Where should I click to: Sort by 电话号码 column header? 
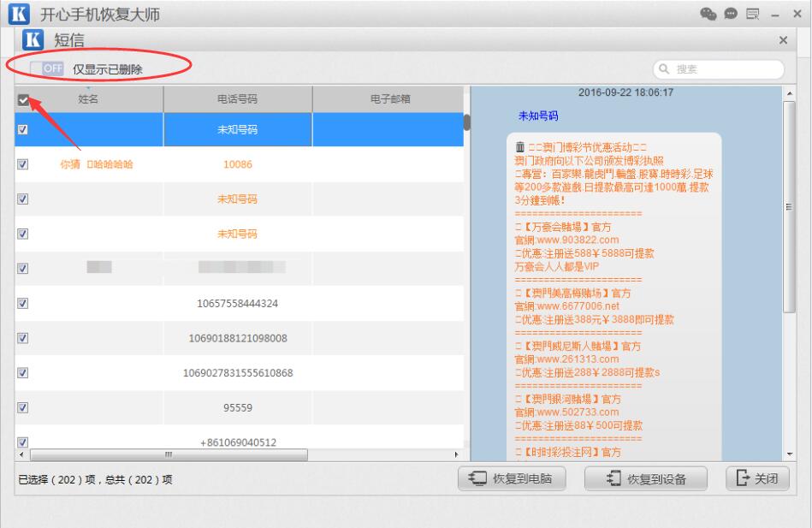[238, 99]
